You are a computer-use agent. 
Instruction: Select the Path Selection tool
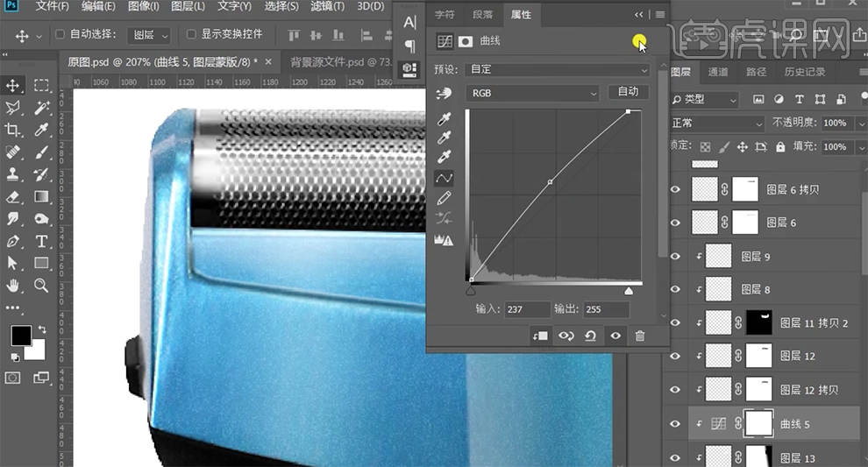(x=13, y=264)
